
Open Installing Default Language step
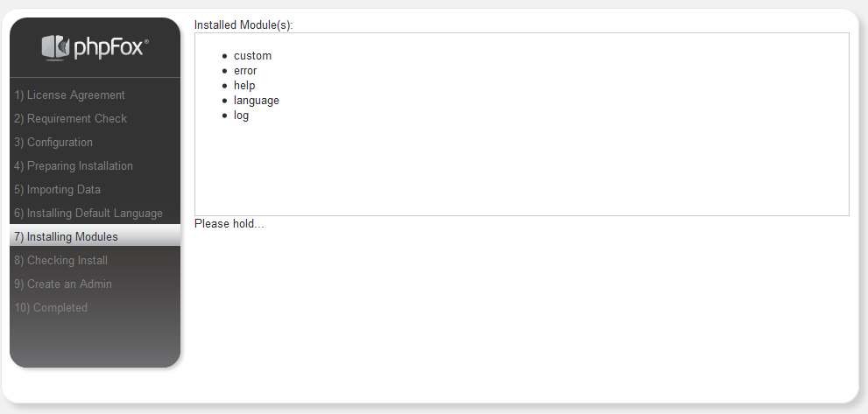[88, 214]
